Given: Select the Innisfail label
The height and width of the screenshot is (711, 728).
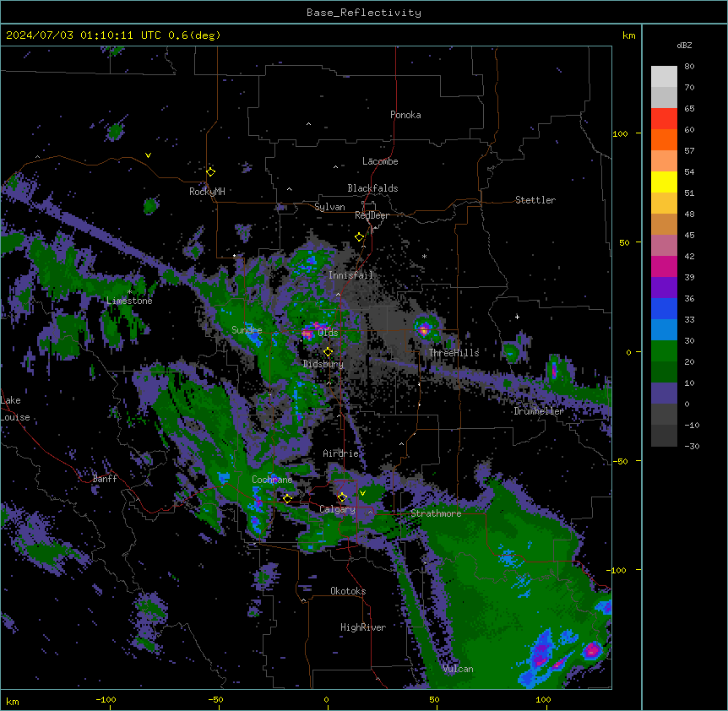Looking at the screenshot, I should (x=351, y=275).
